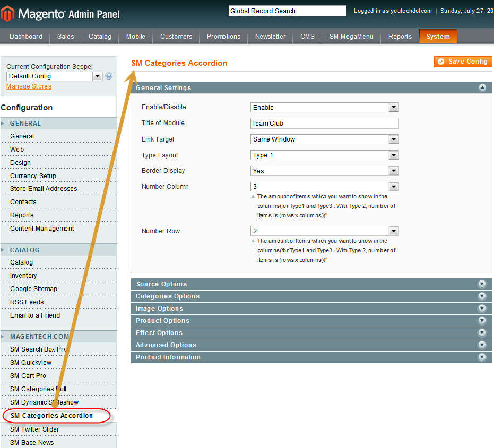Open the Enable/Disable dropdown
The image size is (494, 448).
(x=325, y=107)
